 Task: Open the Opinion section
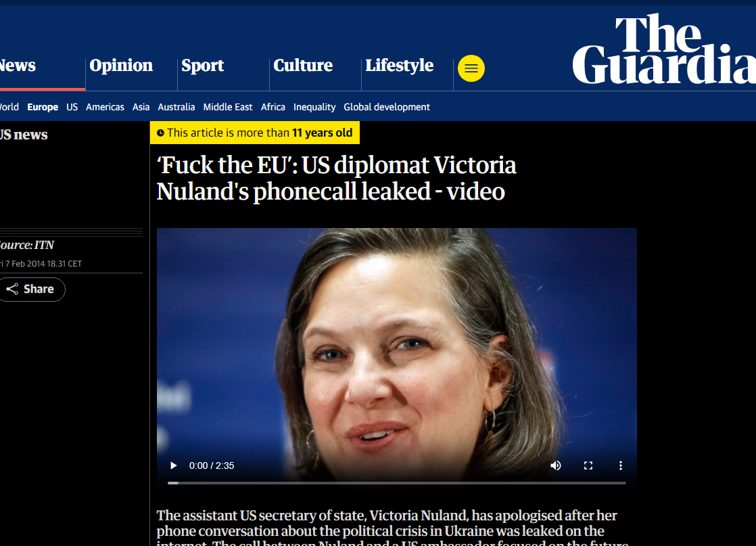(121, 65)
